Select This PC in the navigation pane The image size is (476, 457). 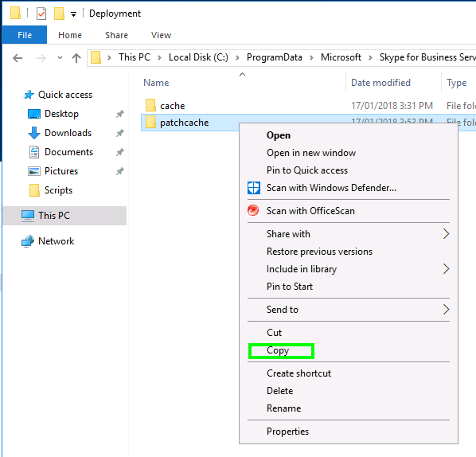[x=54, y=216]
